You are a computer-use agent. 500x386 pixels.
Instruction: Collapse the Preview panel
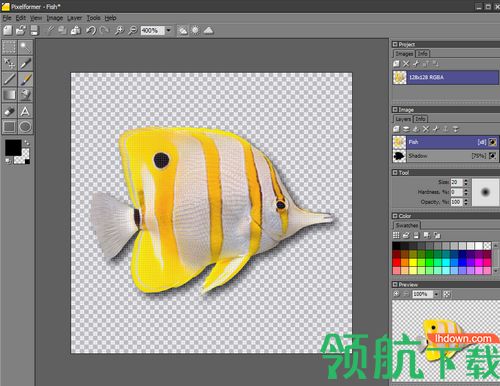click(395, 284)
